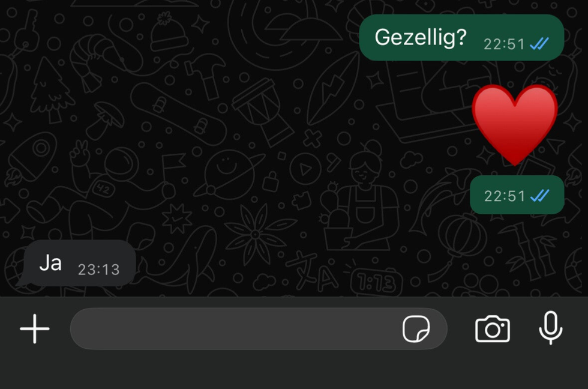The width and height of the screenshot is (588, 389).
Task: Tap the green 22:51 bubble below the heart
Action: (x=517, y=195)
